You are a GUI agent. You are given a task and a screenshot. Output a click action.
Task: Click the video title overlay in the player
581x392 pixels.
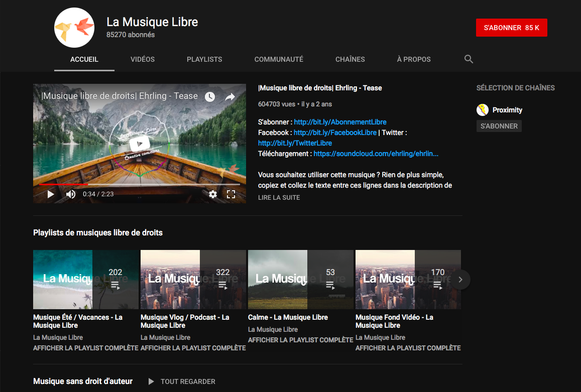(x=120, y=96)
